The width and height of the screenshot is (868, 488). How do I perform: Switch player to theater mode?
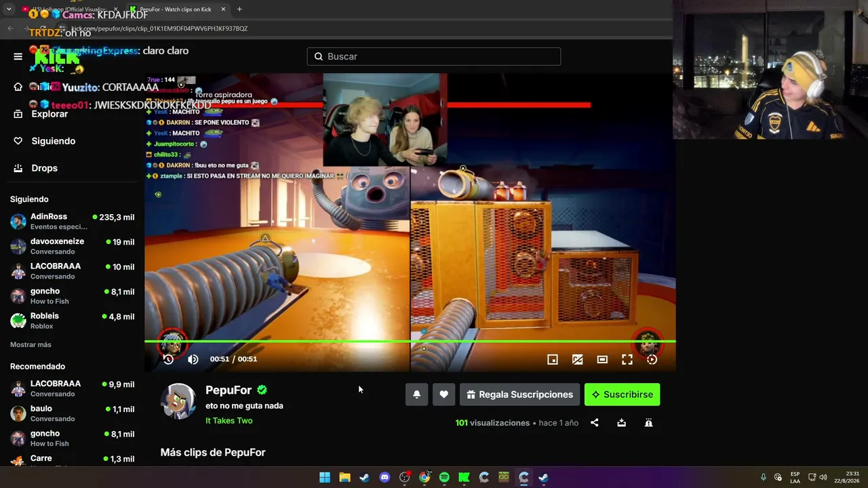coord(602,359)
